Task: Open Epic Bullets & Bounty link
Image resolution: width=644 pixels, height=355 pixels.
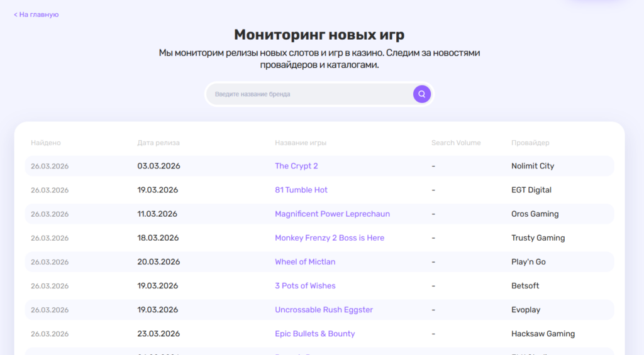Action: 314,334
